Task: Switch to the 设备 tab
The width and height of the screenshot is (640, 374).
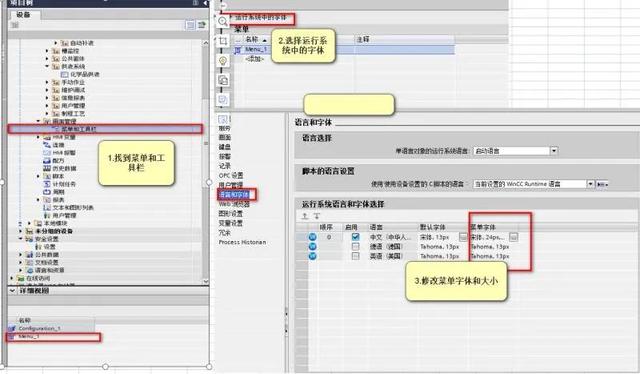Action: [x=23, y=14]
